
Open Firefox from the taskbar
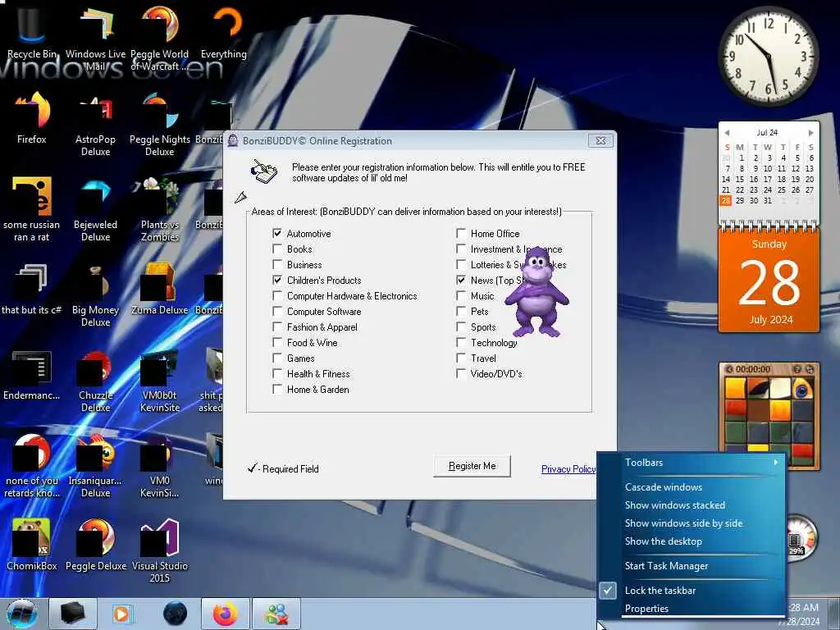(225, 614)
